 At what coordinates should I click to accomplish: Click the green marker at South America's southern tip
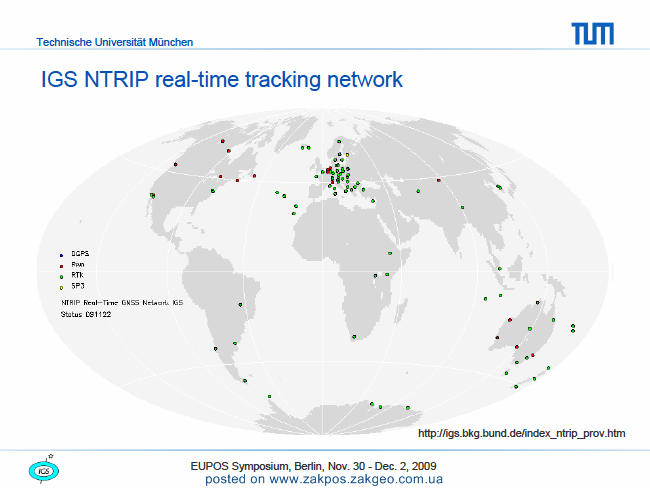(245, 381)
